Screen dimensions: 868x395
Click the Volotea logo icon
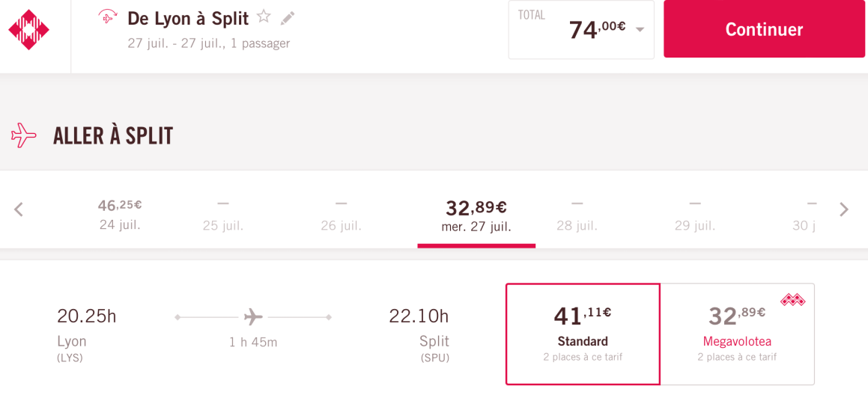coord(28,30)
